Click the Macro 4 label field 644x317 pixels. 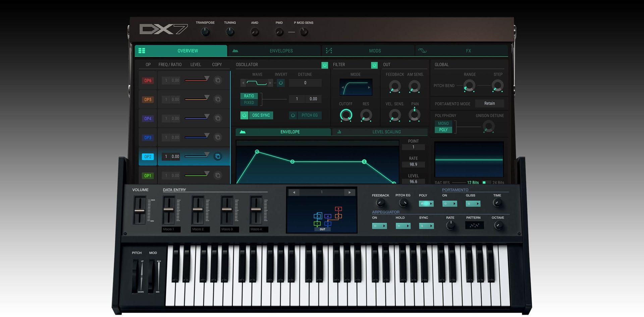259,229
